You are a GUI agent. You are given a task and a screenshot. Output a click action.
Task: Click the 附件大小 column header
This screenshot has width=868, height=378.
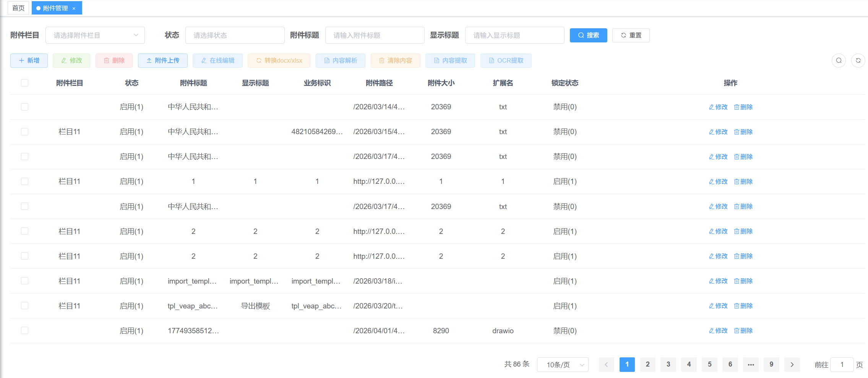pyautogui.click(x=441, y=83)
